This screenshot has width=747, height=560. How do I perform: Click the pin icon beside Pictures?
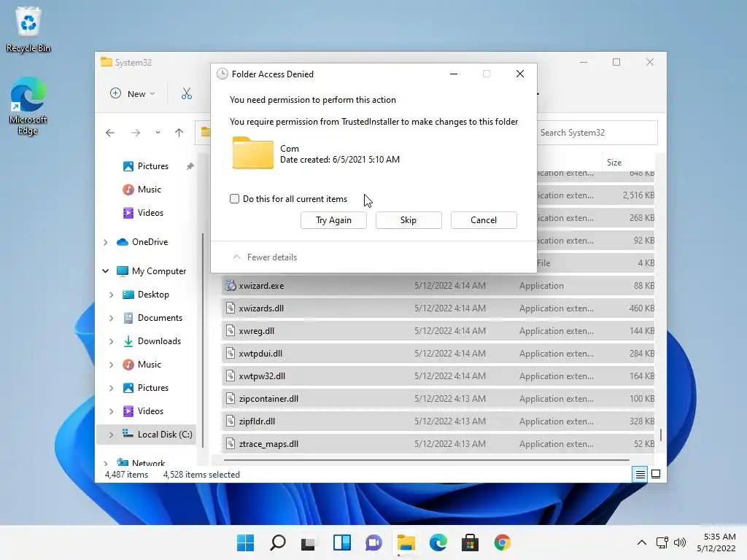[190, 166]
